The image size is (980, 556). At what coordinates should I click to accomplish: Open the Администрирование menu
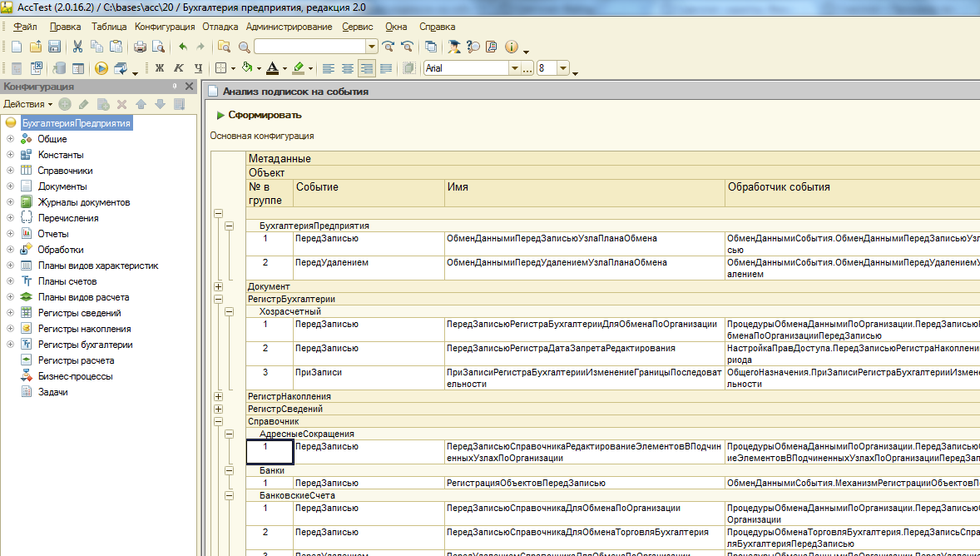click(289, 27)
